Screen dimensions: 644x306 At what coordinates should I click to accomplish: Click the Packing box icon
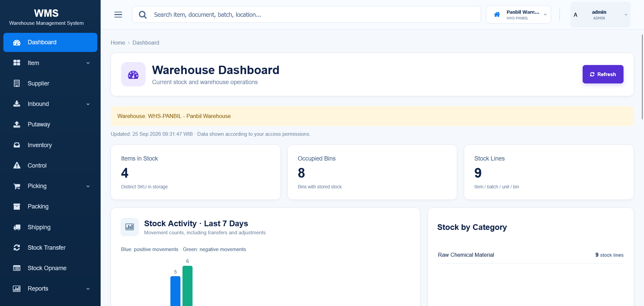tap(17, 206)
